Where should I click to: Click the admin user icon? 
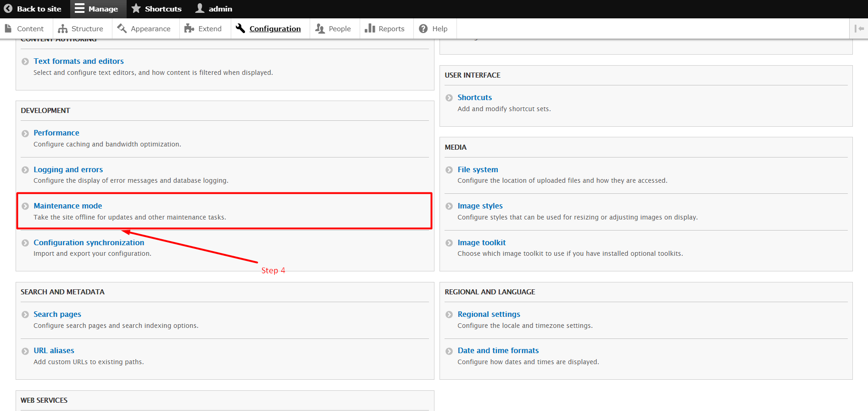[200, 9]
